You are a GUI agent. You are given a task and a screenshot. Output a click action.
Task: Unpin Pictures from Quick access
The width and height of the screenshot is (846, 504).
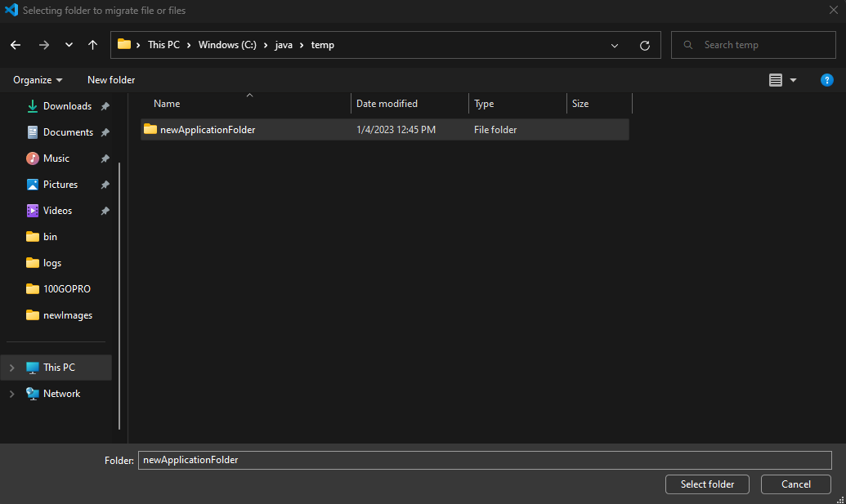tap(105, 184)
